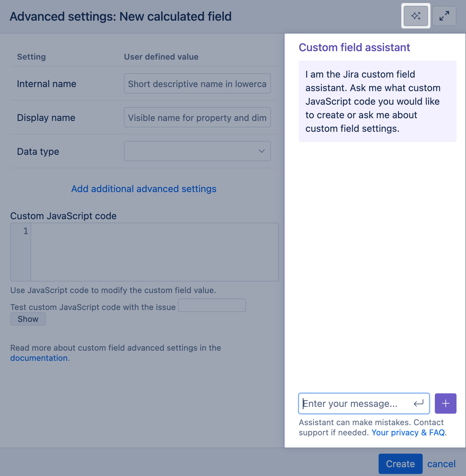466x476 pixels.
Task: Click the Enter your message field
Action: (356, 403)
